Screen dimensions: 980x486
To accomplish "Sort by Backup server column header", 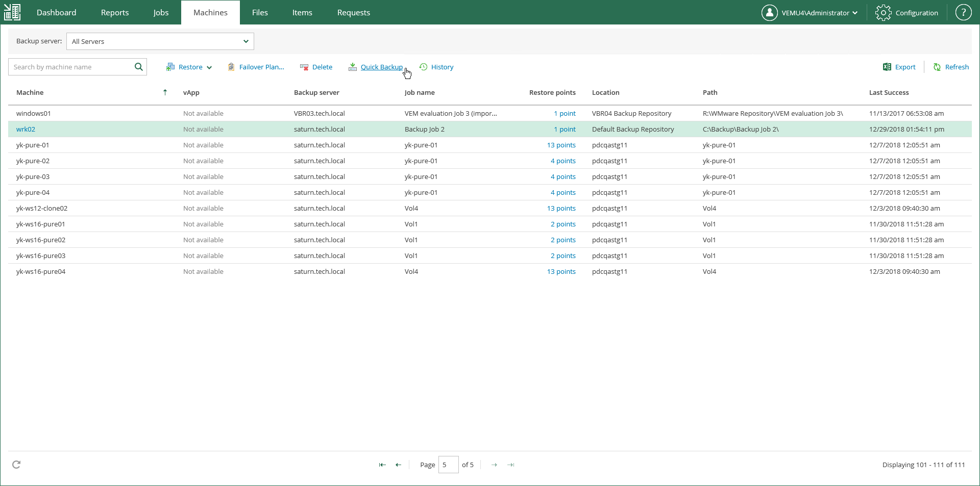I will [316, 92].
